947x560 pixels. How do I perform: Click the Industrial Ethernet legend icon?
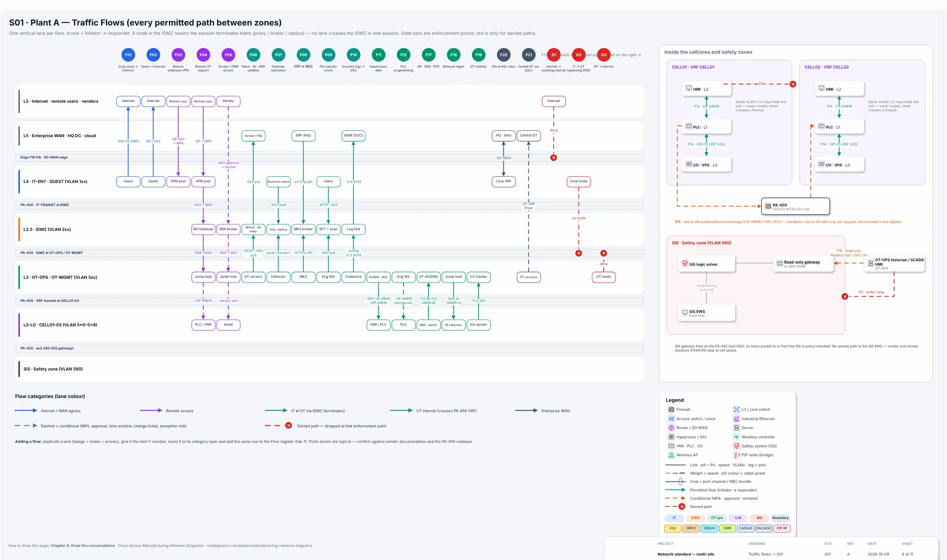pos(736,419)
